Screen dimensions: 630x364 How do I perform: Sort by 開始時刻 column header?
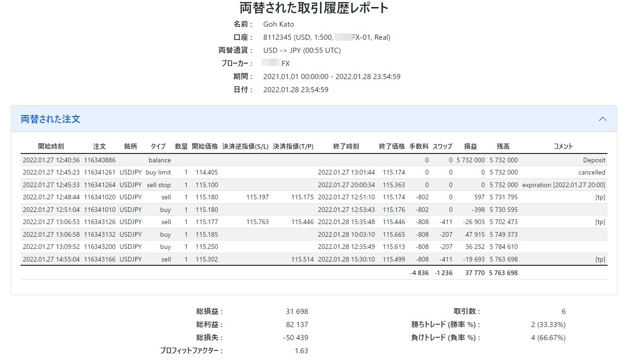click(x=51, y=146)
